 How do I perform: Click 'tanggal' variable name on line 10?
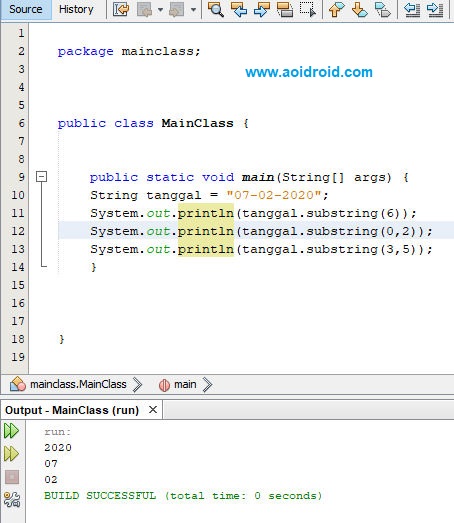(174, 195)
